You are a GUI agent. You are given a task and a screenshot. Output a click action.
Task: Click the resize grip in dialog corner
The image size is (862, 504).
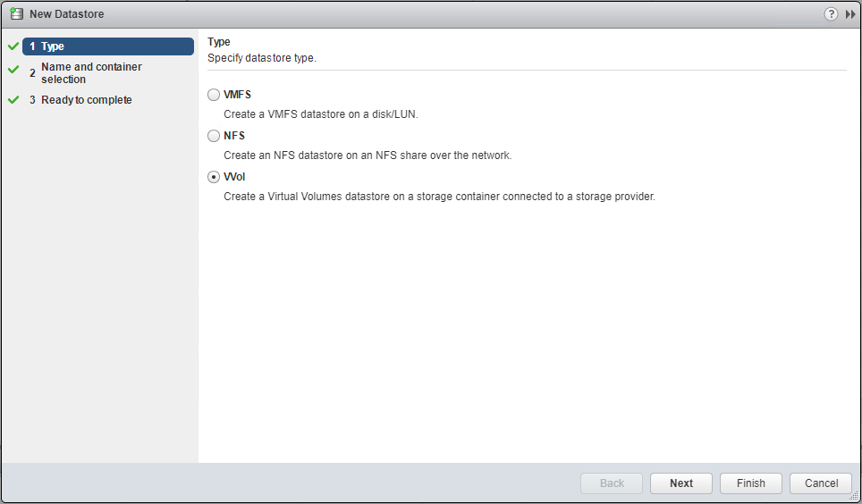(852, 494)
